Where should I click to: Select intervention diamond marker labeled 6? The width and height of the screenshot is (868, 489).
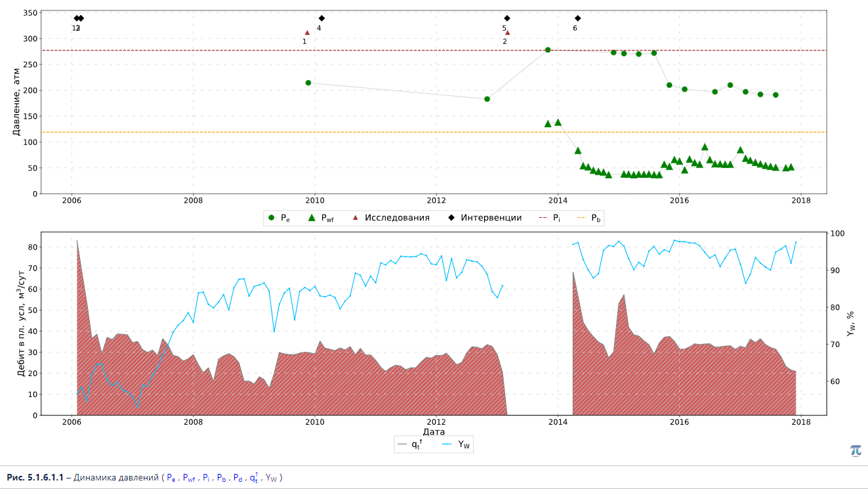click(x=577, y=18)
